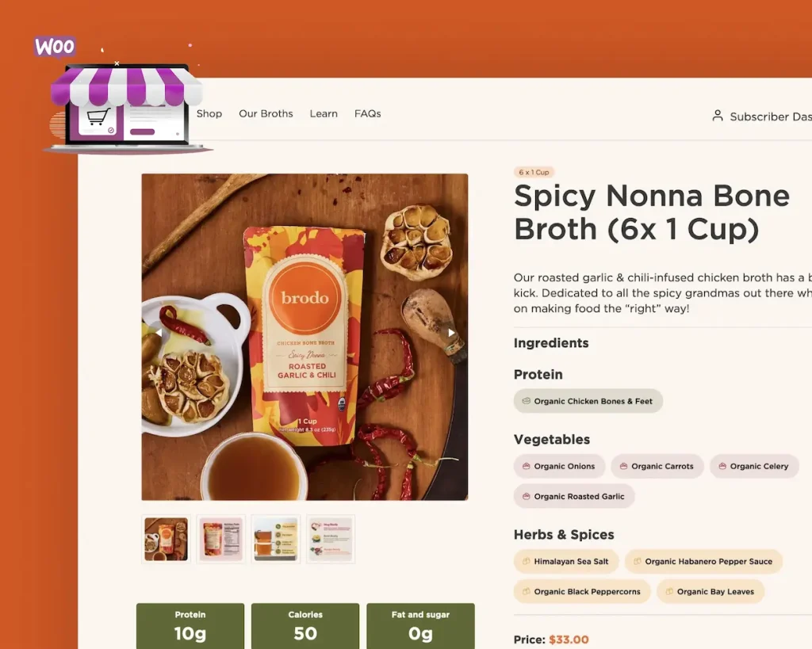
Task: Open the fourth gallery thumbnail
Action: pyautogui.click(x=331, y=539)
